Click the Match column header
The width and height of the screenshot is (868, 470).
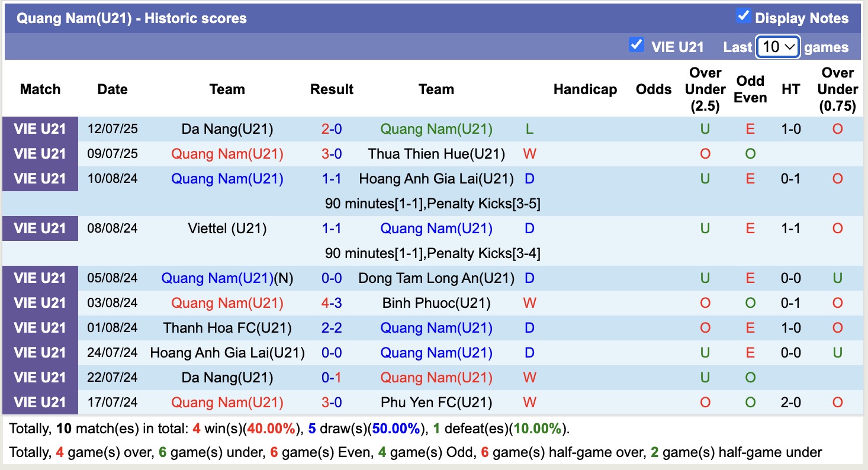(x=40, y=89)
